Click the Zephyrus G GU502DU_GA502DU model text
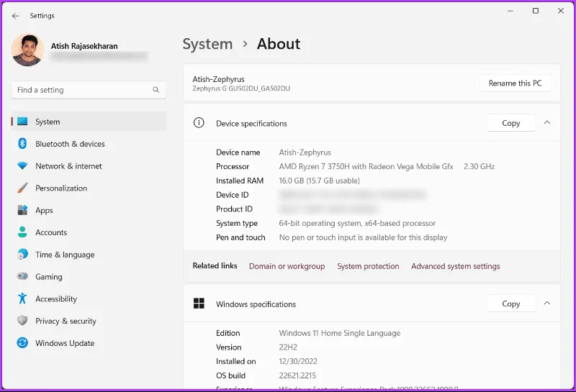This screenshot has width=576, height=392. pyautogui.click(x=241, y=88)
